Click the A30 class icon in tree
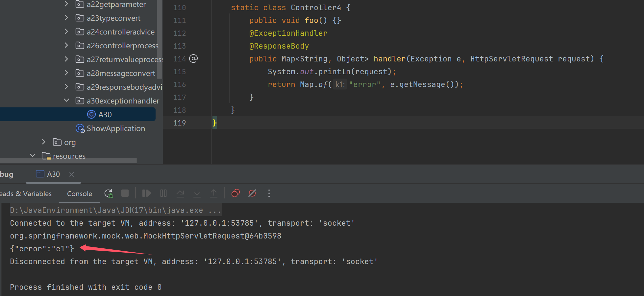Viewport: 644px width, 296px height. 91,114
